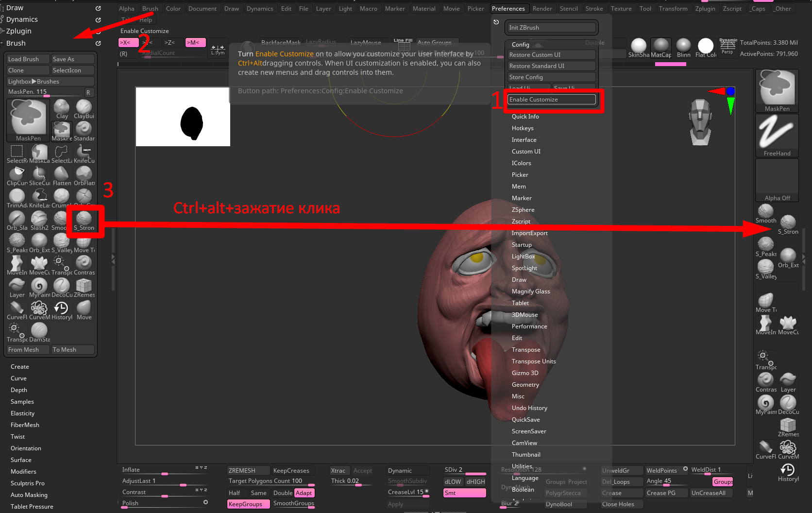The image size is (812, 513).
Task: Select the Orb_Slash brush icon
Action: 17,221
